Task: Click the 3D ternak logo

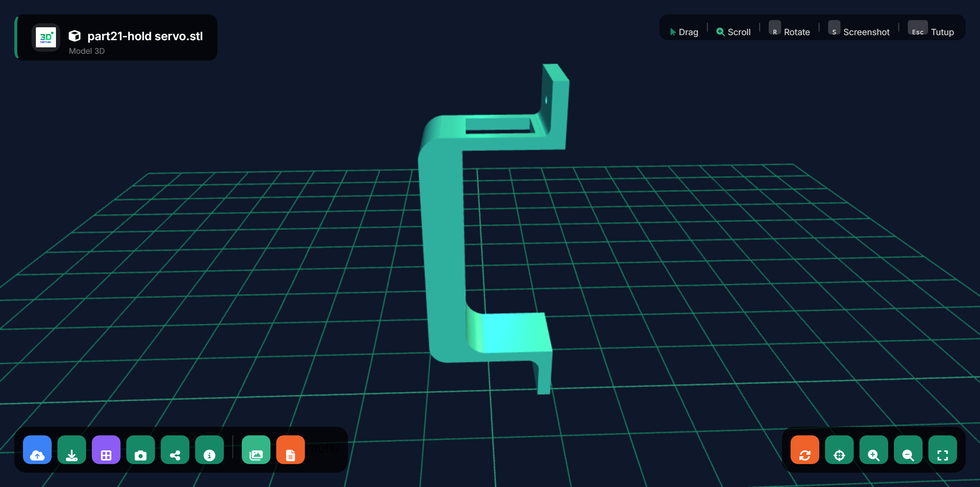Action: point(46,37)
